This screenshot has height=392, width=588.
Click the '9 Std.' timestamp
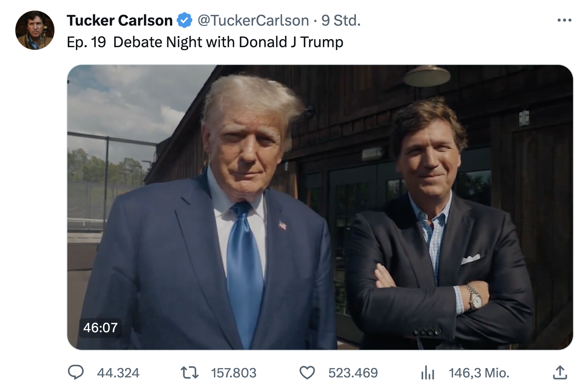click(341, 21)
